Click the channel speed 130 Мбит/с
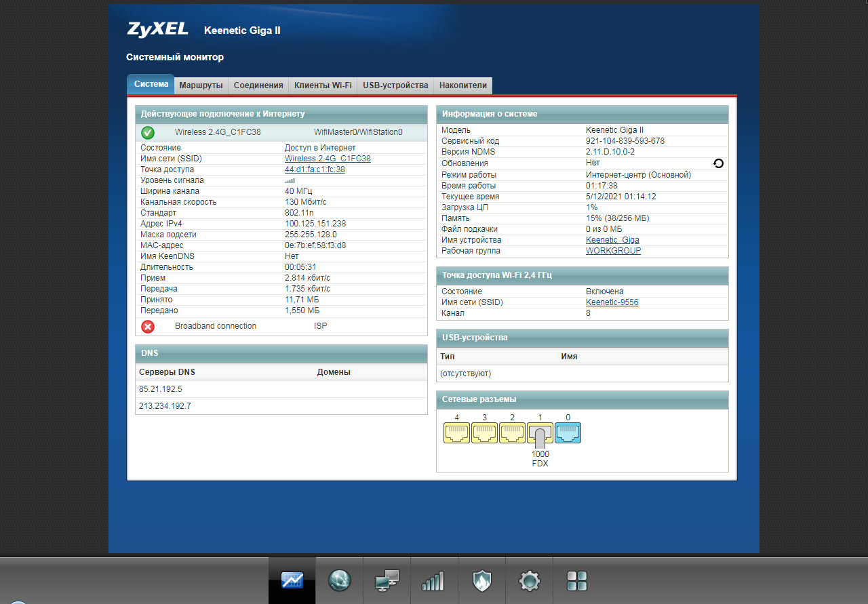 coord(305,202)
